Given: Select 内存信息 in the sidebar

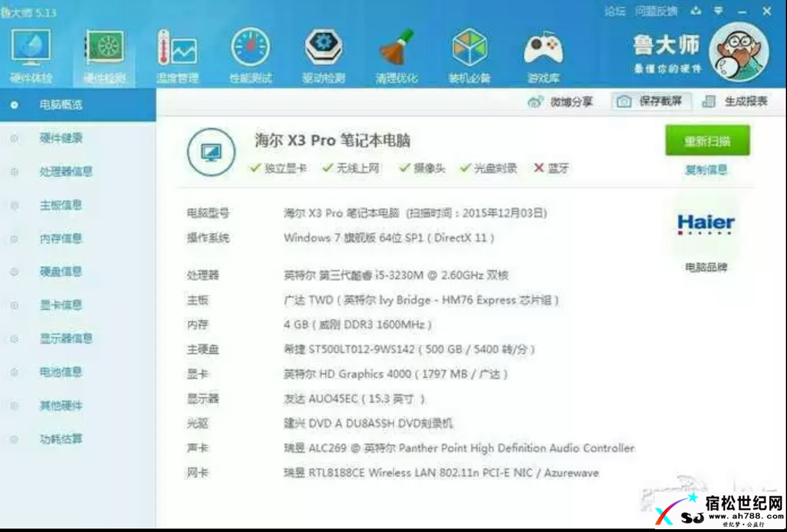Looking at the screenshot, I should [61, 239].
